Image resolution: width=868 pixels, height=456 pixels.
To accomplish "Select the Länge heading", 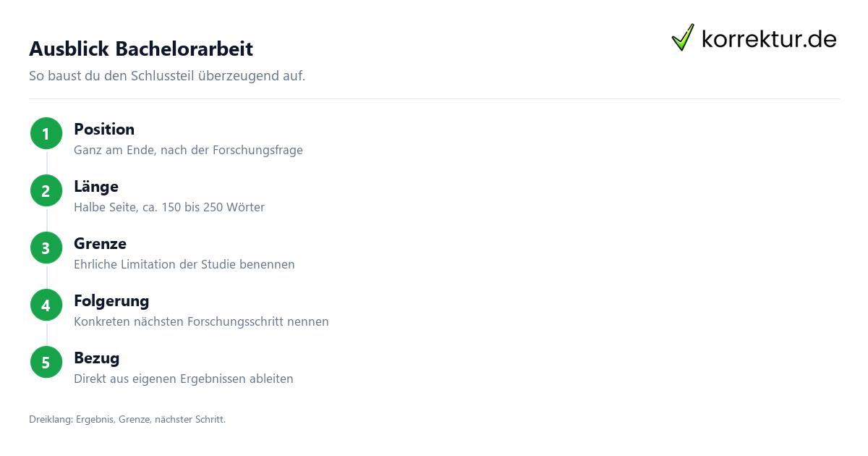I will pos(96,187).
